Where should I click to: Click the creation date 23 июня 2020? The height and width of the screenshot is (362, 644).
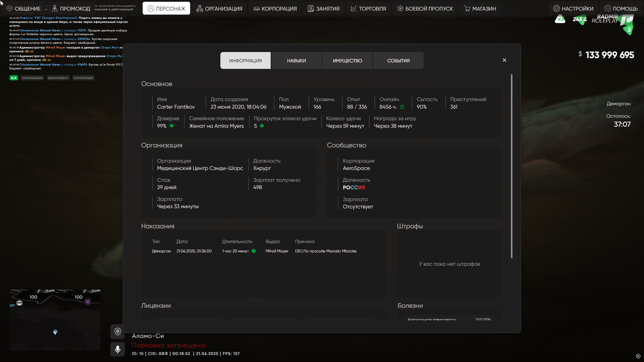pos(238,107)
